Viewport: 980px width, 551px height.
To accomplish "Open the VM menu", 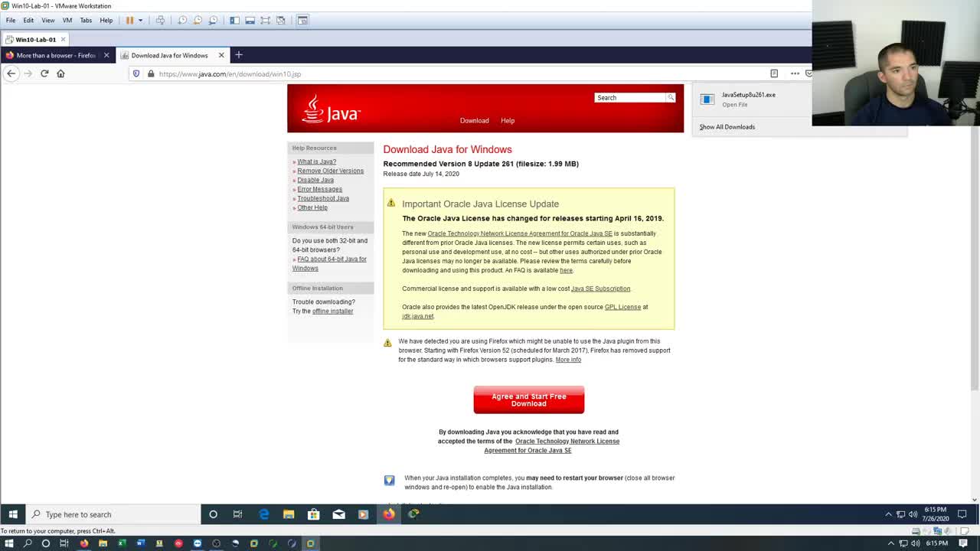I will point(67,20).
